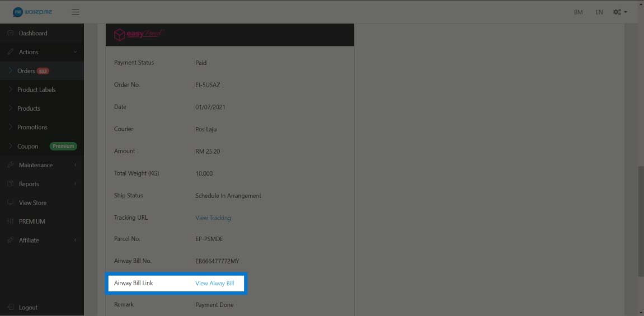Open Dashboard in the sidebar

pos(42,33)
